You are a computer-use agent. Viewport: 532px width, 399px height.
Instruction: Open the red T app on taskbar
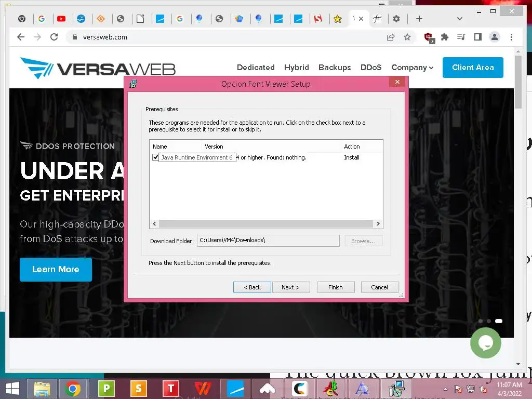click(x=170, y=388)
